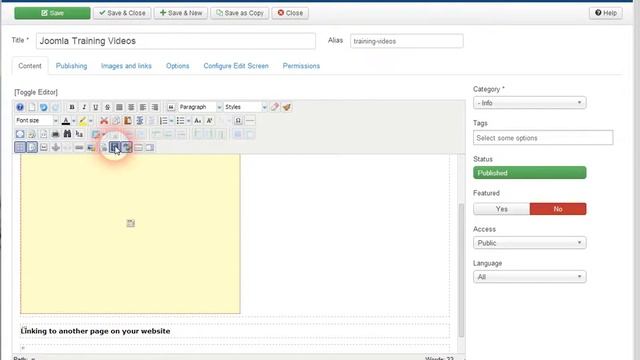Click the Anchor icon
Screen dimensions: 640x360
[x=56, y=147]
